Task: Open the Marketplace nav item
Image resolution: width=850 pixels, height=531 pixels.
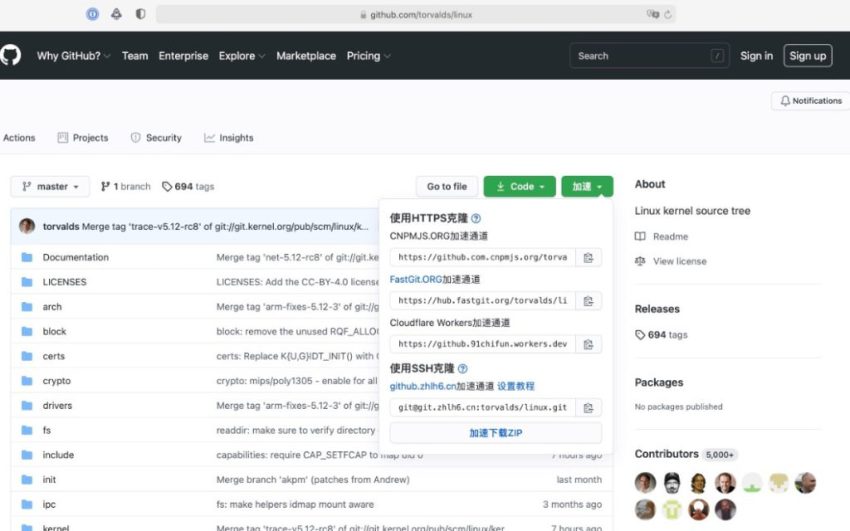Action: point(306,56)
